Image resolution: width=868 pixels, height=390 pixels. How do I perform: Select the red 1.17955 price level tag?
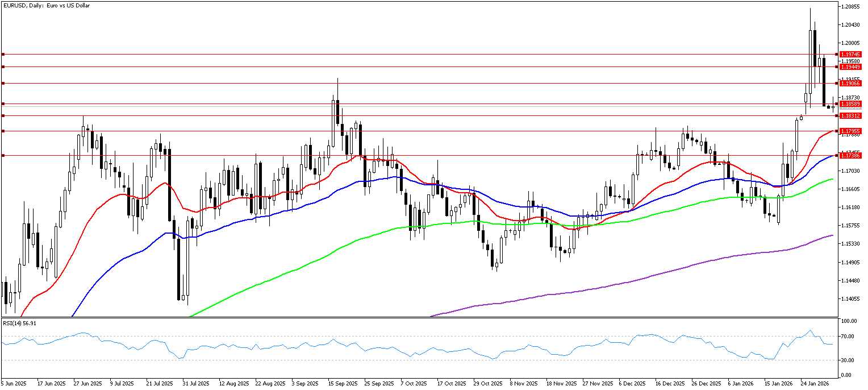[850, 131]
